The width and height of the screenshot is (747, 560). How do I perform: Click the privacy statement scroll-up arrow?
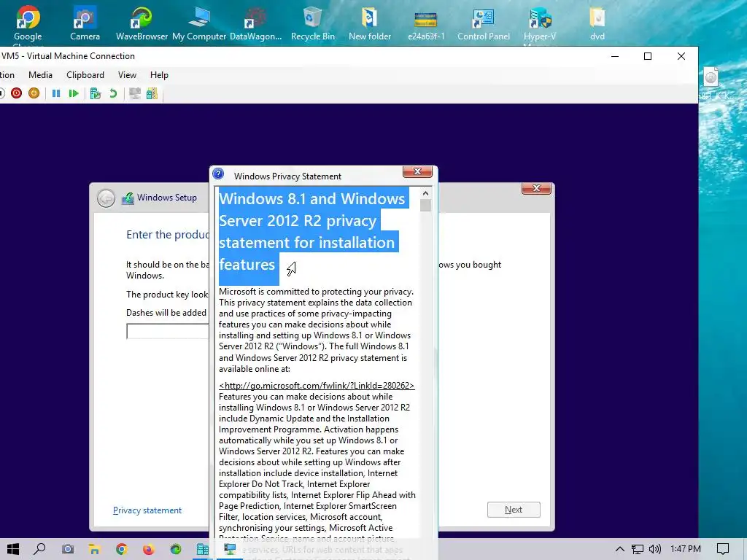click(425, 193)
